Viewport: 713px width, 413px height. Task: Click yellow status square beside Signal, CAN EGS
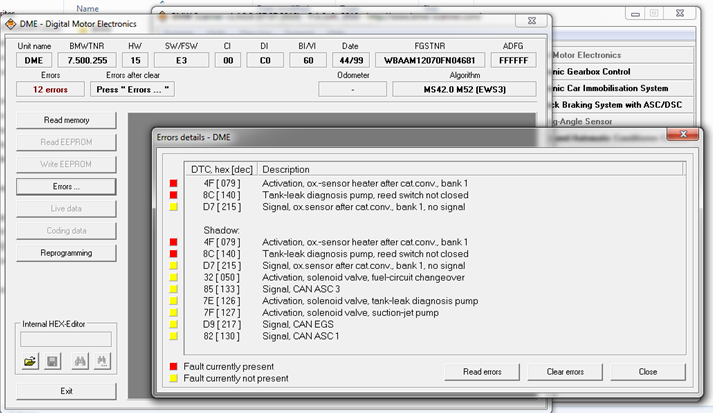173,324
